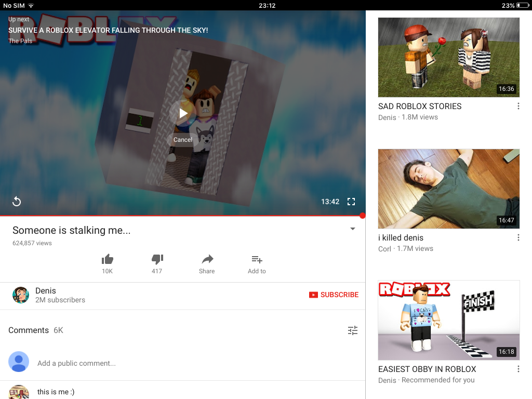Tap the battery status icon
Screen dimensions: 532x399
pyautogui.click(x=522, y=5)
